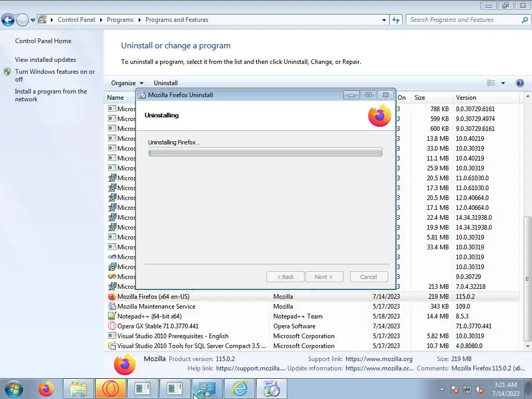Screen dimensions: 532x399
Task: Open help link https://support.mozilla...
Action: point(251,368)
